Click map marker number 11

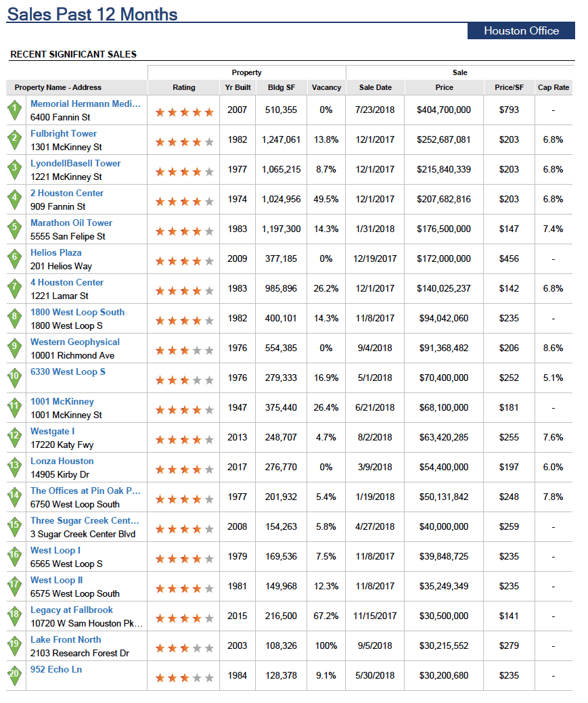pyautogui.click(x=15, y=408)
